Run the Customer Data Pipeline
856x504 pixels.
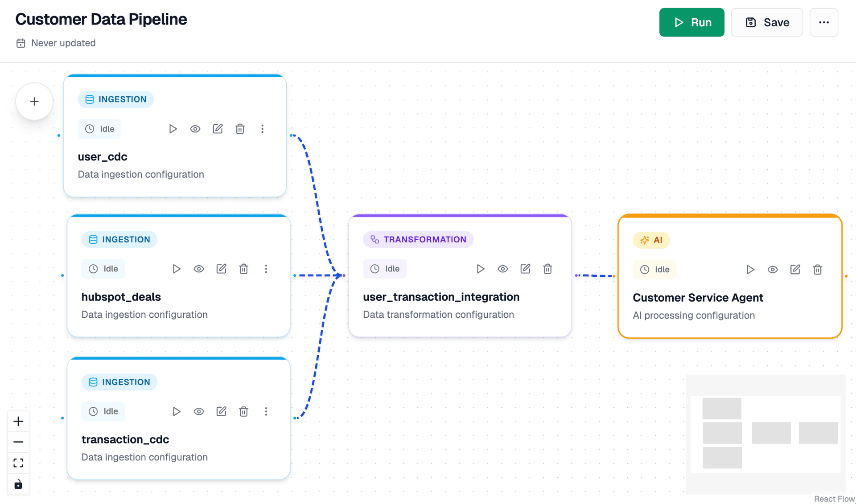click(691, 22)
